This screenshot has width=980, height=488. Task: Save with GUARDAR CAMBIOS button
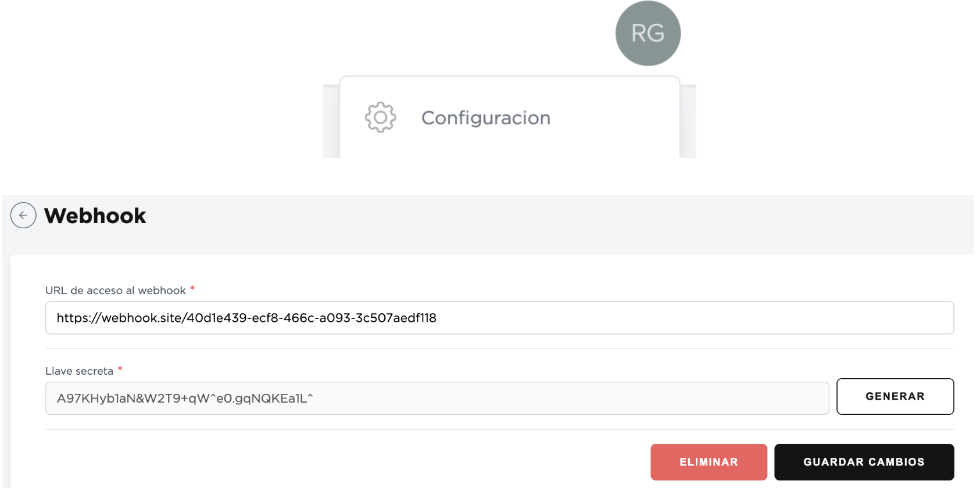click(x=863, y=462)
